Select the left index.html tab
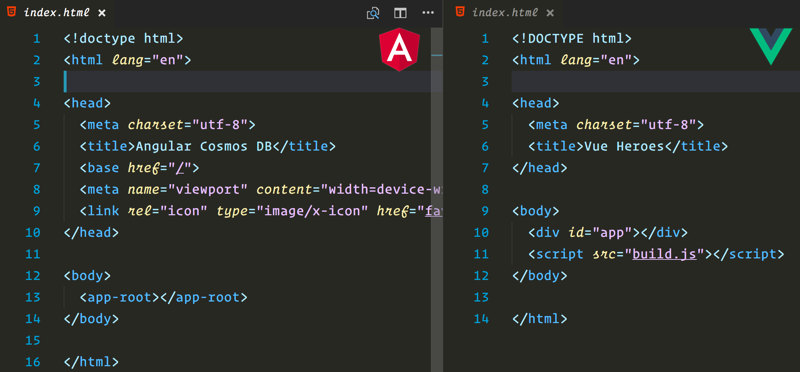Image resolution: width=800 pixels, height=372 pixels. (57, 12)
